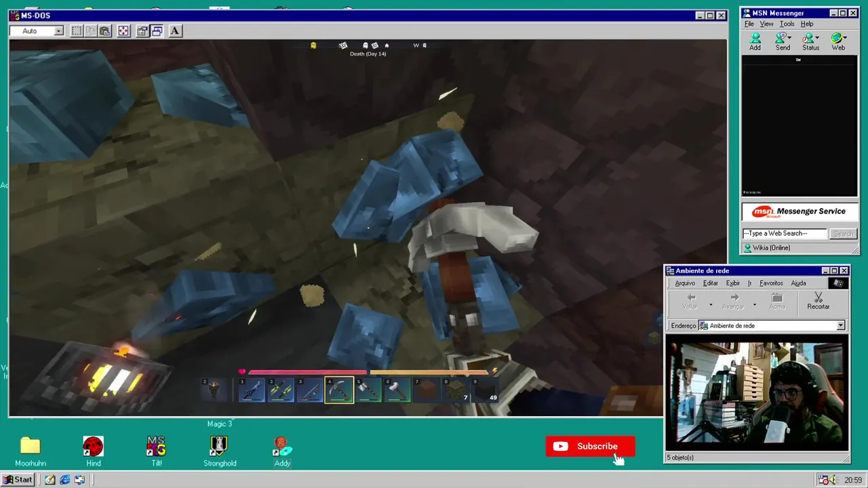The height and width of the screenshot is (488, 868).
Task: Switch MS-DOS window to full screen
Action: click(x=123, y=30)
